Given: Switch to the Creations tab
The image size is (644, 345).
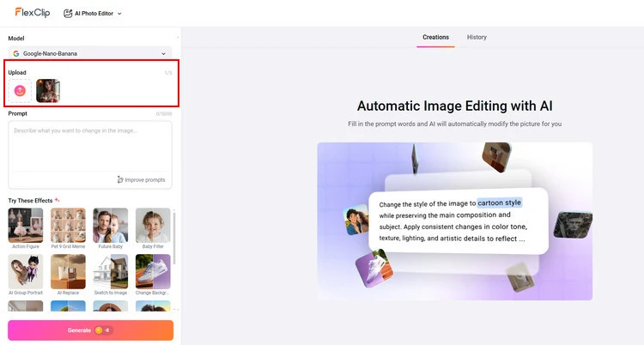Looking at the screenshot, I should tap(435, 38).
